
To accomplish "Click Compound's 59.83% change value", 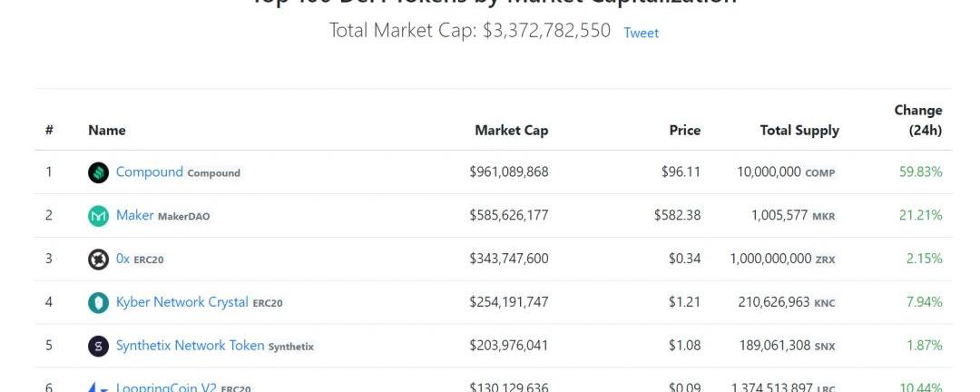I will [x=921, y=171].
